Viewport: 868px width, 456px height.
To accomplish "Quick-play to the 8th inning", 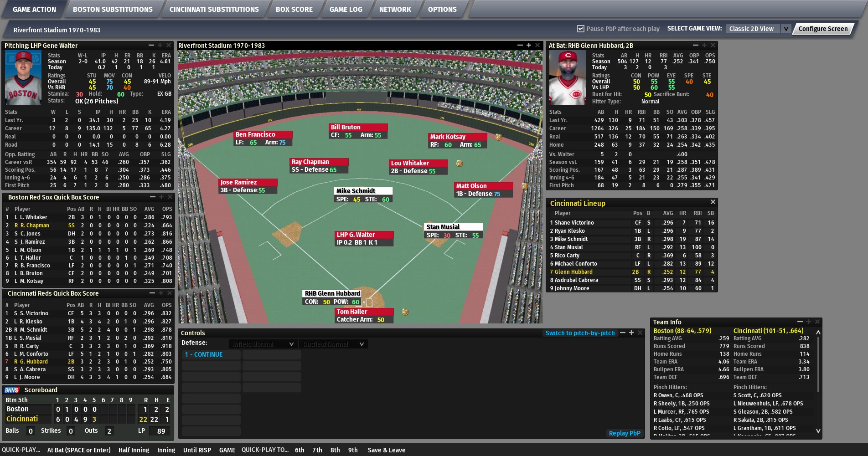I will click(335, 450).
